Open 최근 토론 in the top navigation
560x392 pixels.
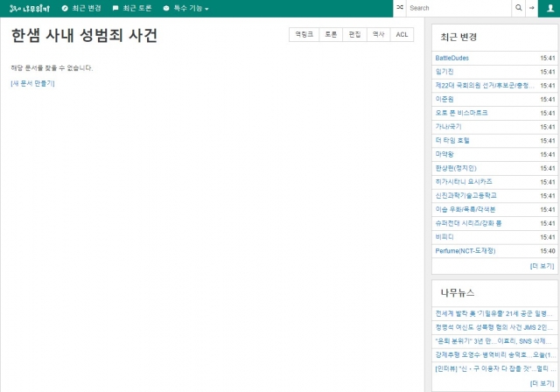[132, 8]
